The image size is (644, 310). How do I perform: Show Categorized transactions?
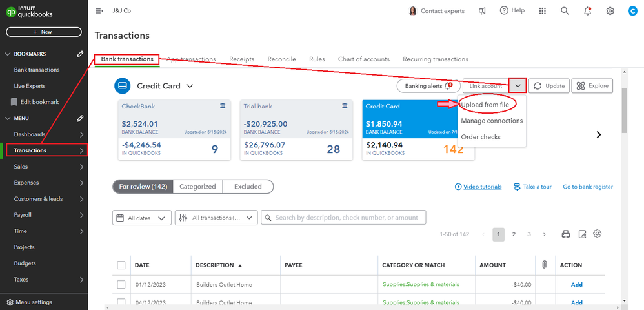[x=197, y=187]
